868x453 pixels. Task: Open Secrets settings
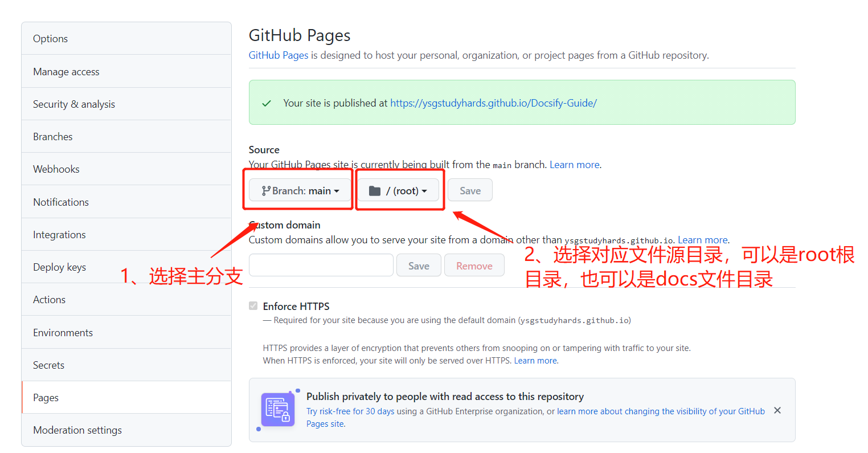coord(126,365)
